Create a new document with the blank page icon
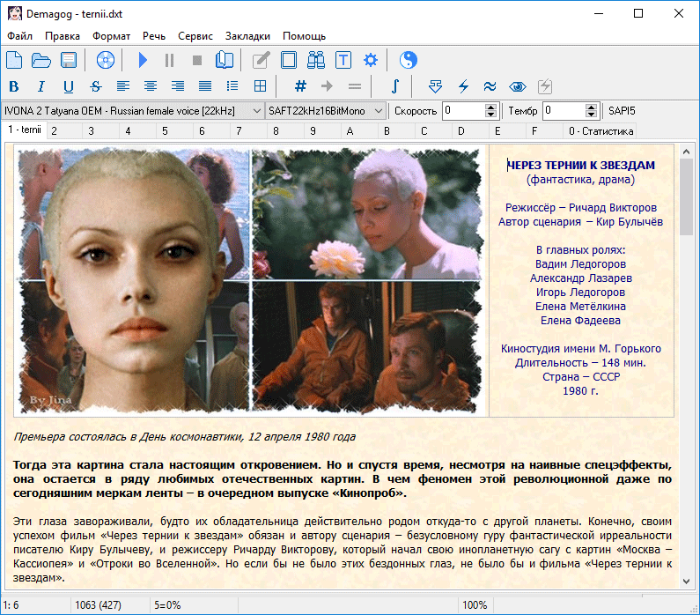The width and height of the screenshot is (700, 615). 14,60
